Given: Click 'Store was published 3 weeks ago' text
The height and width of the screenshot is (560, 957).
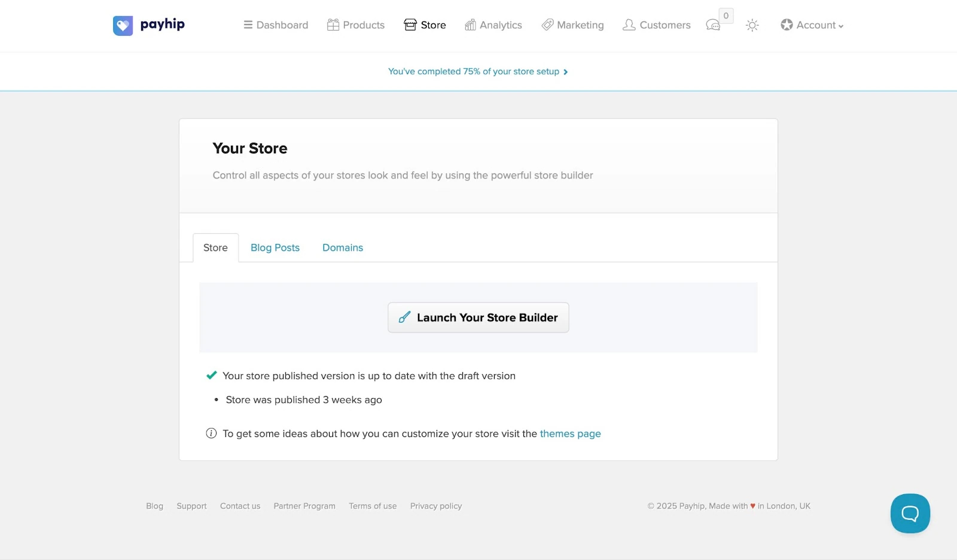Looking at the screenshot, I should click(x=304, y=400).
